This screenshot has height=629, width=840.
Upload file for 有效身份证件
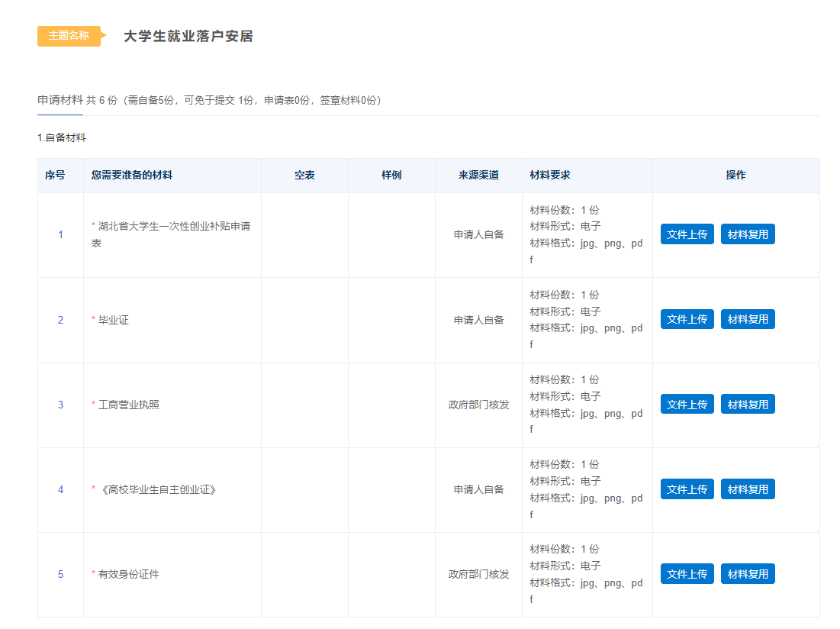click(687, 574)
